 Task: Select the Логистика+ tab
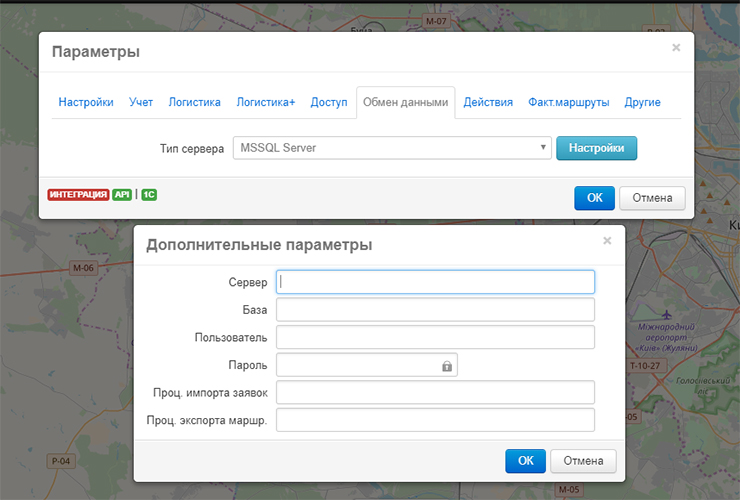pos(266,102)
